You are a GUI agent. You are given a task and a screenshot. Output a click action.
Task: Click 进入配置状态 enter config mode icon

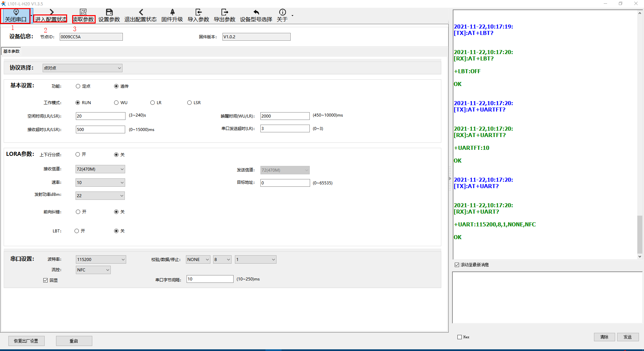tap(51, 12)
